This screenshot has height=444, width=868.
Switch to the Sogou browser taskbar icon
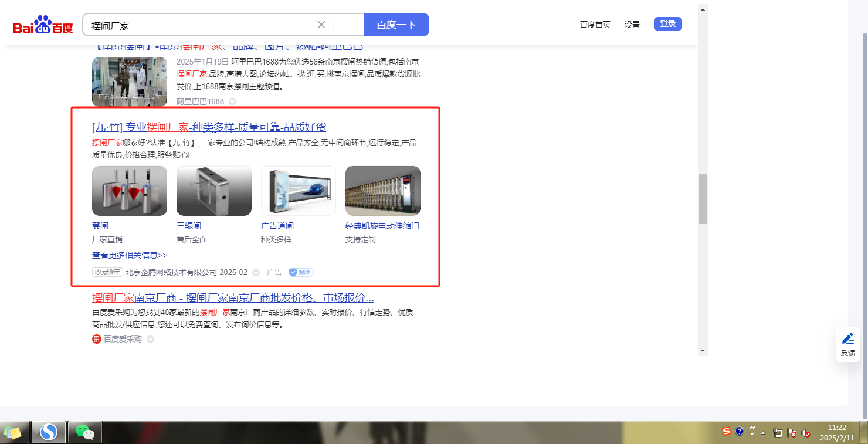[x=49, y=432]
